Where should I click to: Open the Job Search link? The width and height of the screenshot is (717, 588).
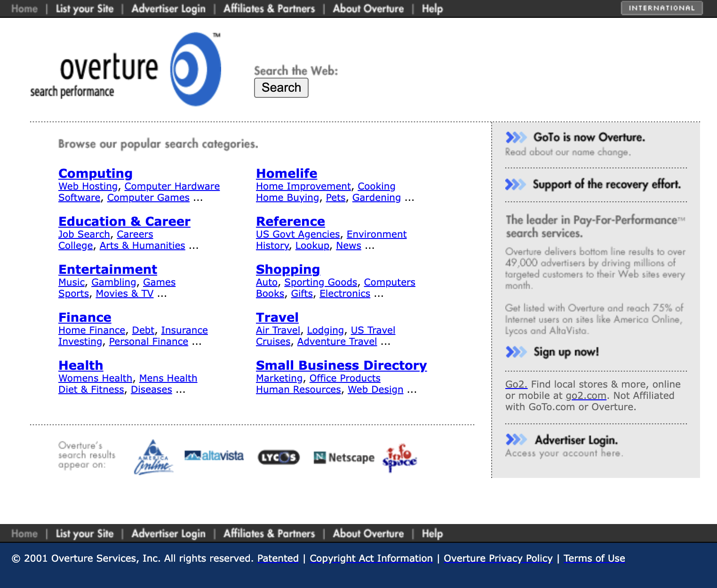pyautogui.click(x=84, y=234)
